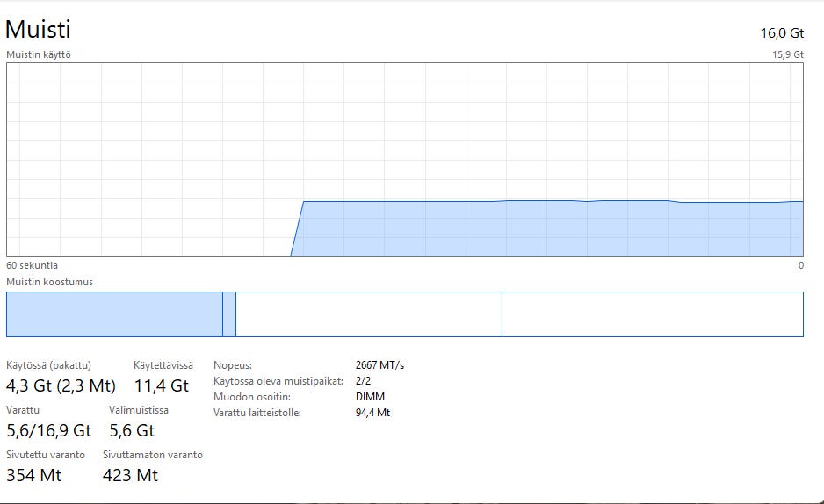Click the Muistin käyttö label

click(x=39, y=54)
